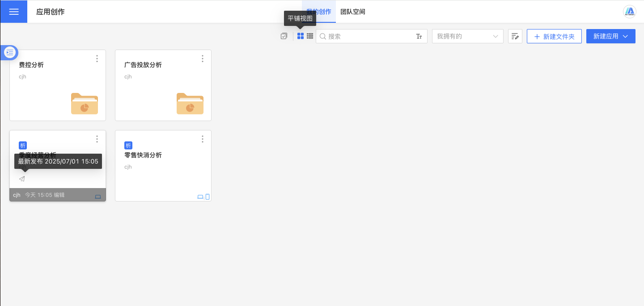Switch to 团队空间 tab
Image resolution: width=644 pixels, height=306 pixels.
(x=353, y=12)
